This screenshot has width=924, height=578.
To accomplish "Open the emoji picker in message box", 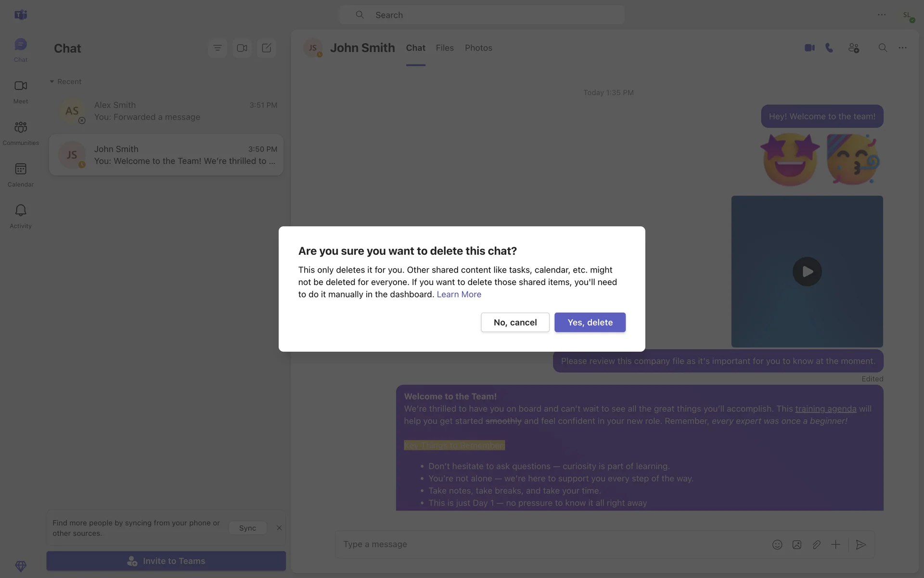I will (777, 545).
